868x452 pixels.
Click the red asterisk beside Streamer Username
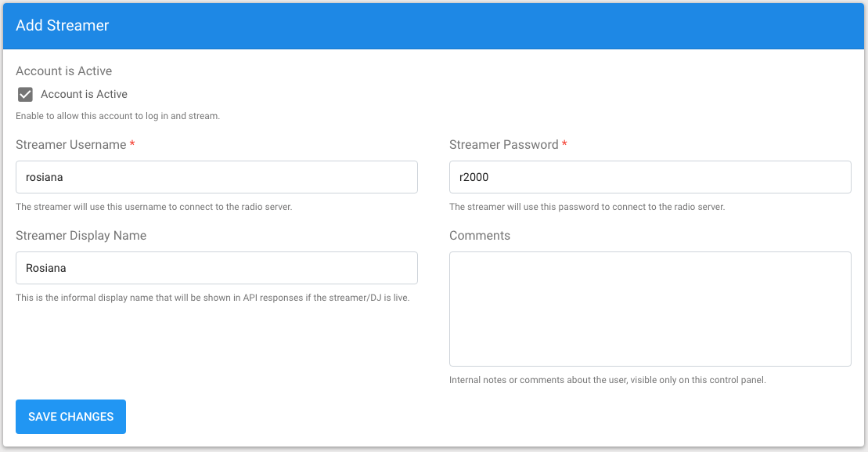pos(132,144)
